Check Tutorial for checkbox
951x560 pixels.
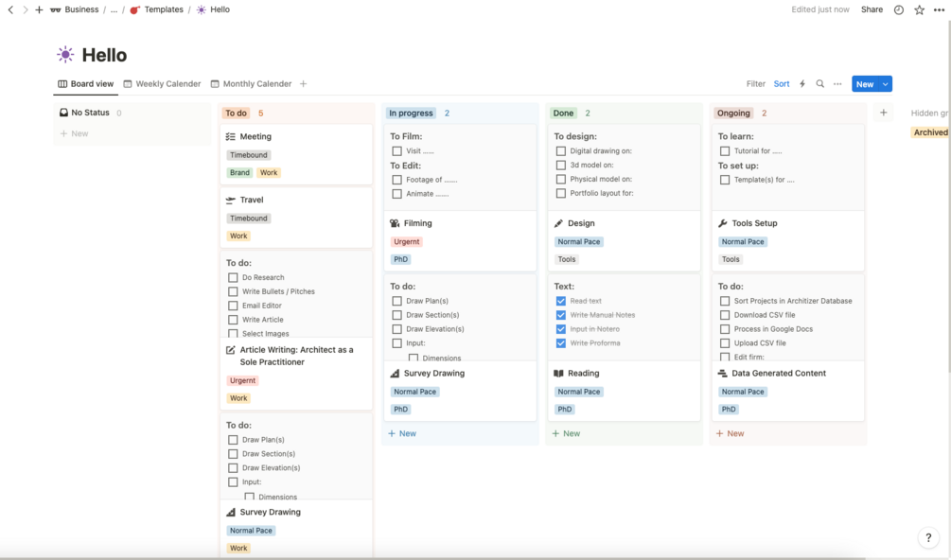[725, 151]
